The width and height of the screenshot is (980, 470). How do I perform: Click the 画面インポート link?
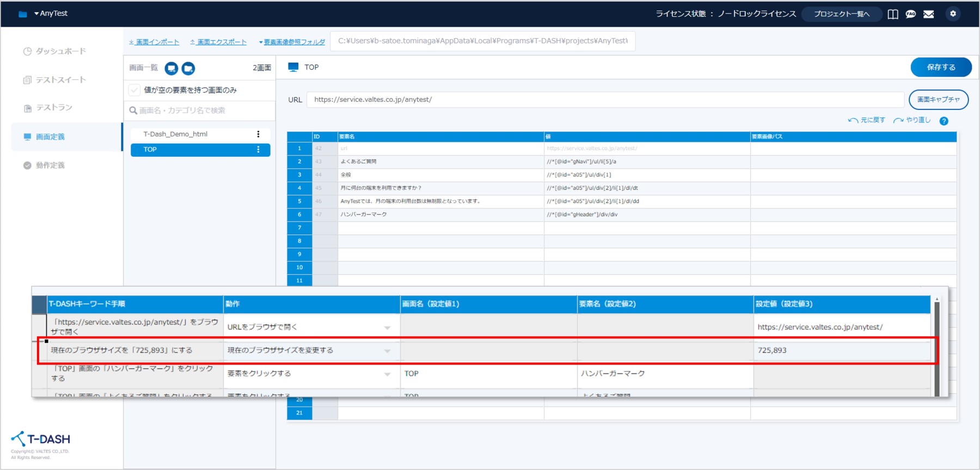click(154, 42)
